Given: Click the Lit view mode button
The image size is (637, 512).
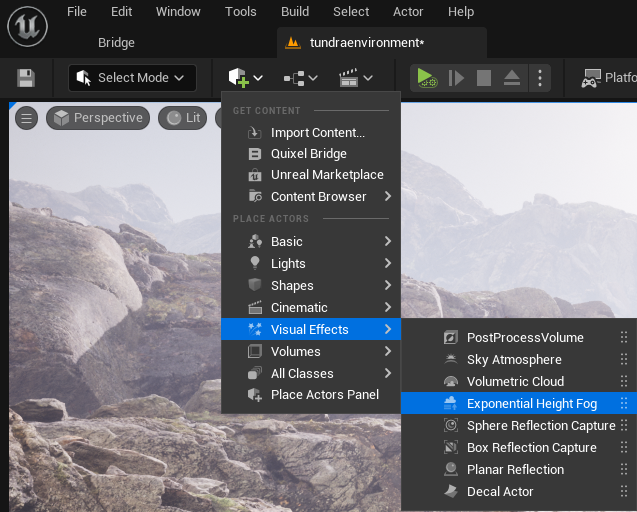Looking at the screenshot, I should coord(183,118).
